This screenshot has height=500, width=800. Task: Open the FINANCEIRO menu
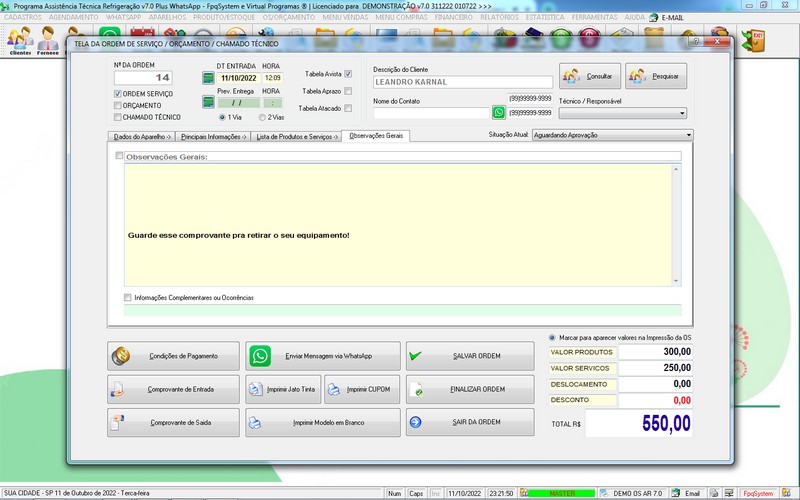point(454,17)
